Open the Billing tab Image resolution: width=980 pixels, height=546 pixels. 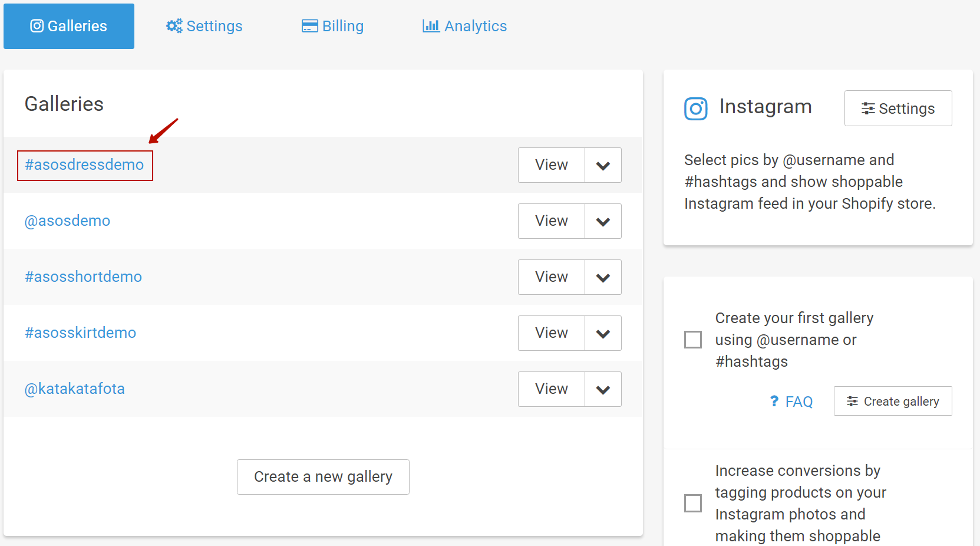pos(333,26)
